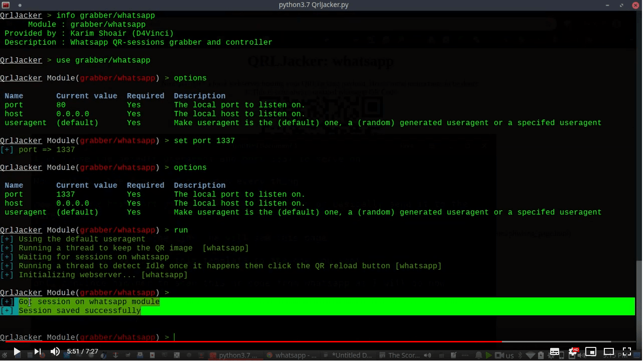Click 'set port 1337' command
The height and width of the screenshot is (361, 644).
(x=204, y=141)
